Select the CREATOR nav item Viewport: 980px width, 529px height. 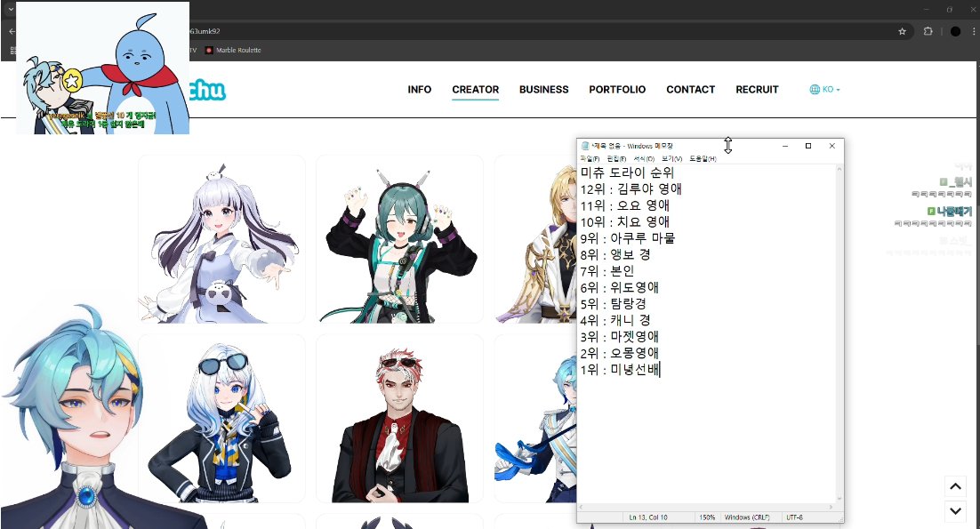(x=476, y=89)
